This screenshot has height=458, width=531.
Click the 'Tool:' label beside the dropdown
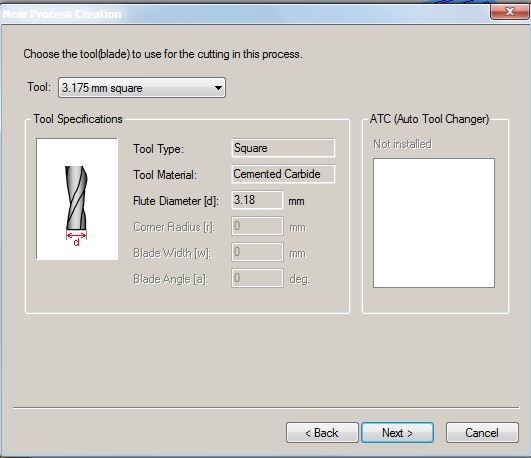point(39,87)
